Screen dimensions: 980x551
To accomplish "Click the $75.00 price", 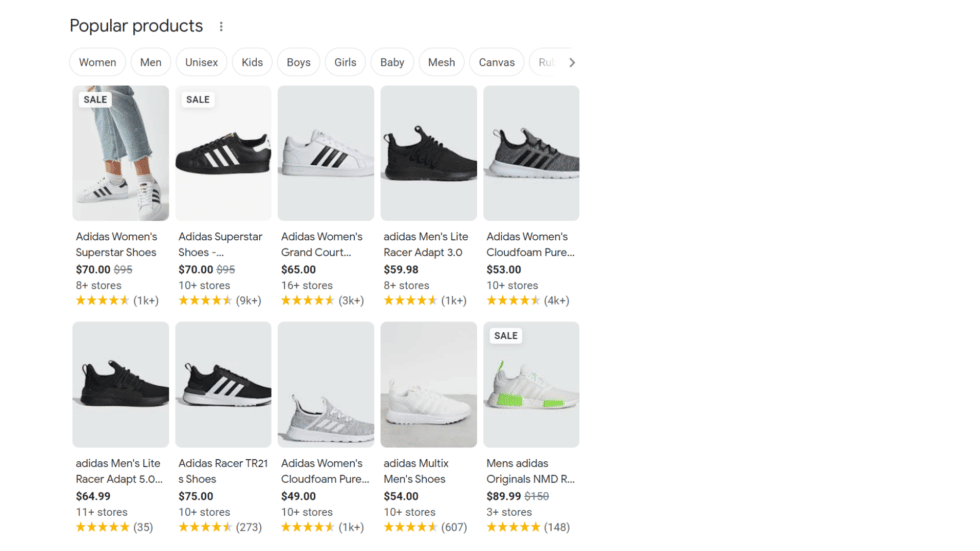I will (x=196, y=497).
